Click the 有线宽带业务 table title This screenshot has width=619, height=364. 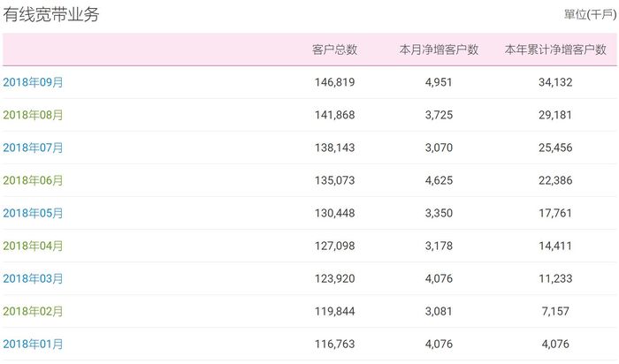click(51, 13)
